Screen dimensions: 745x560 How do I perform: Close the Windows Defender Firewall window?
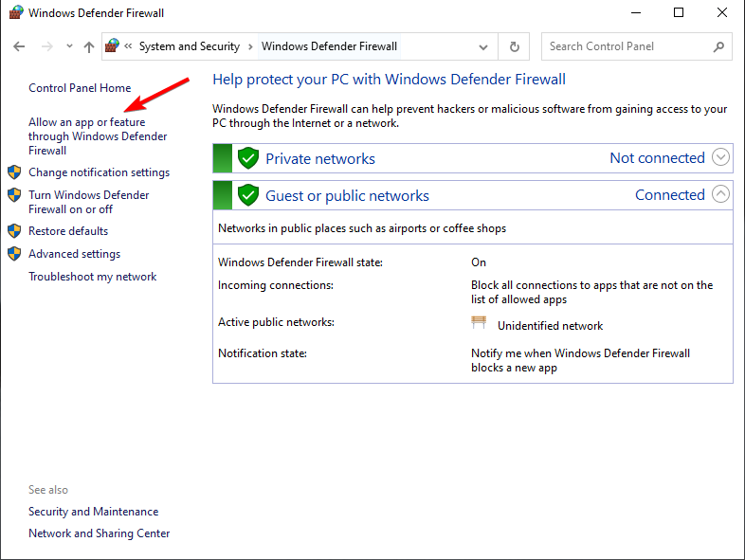click(x=722, y=13)
